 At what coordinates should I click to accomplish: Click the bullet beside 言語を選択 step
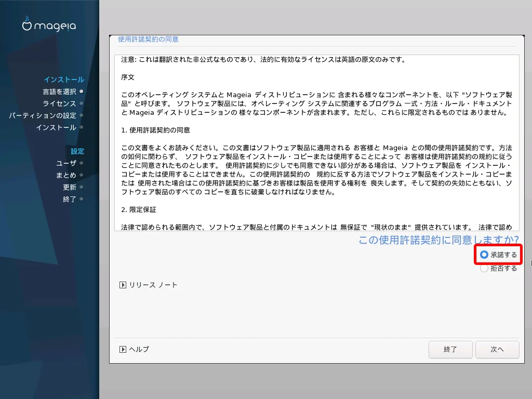pyautogui.click(x=82, y=91)
